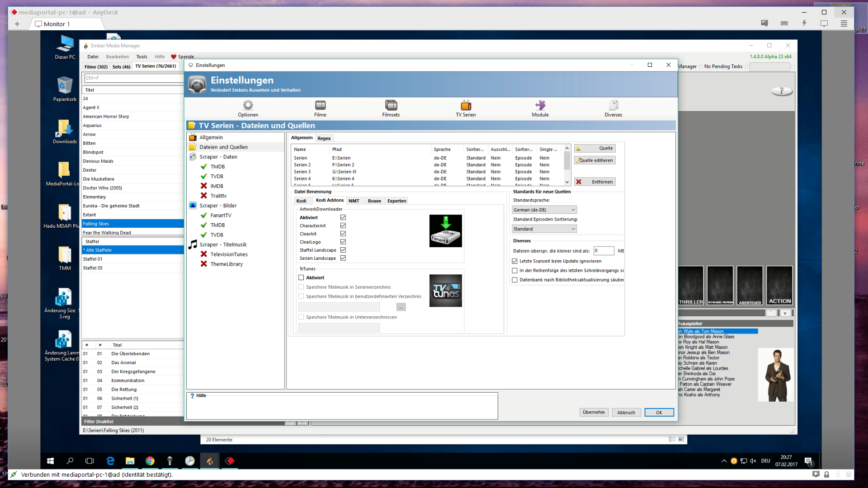Open Google Chrome from the taskbar
Image resolution: width=868 pixels, height=488 pixels.
coord(150,461)
